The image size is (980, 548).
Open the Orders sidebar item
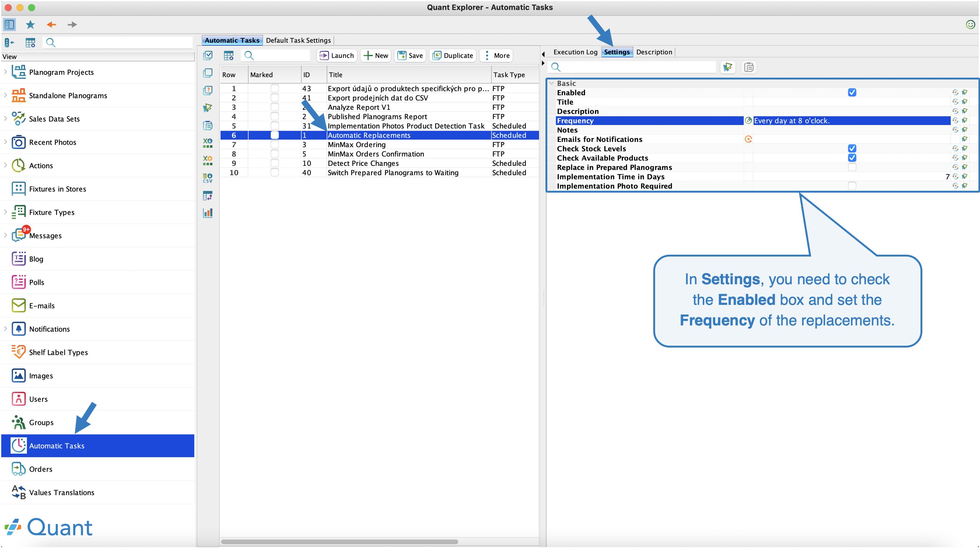click(x=98, y=469)
